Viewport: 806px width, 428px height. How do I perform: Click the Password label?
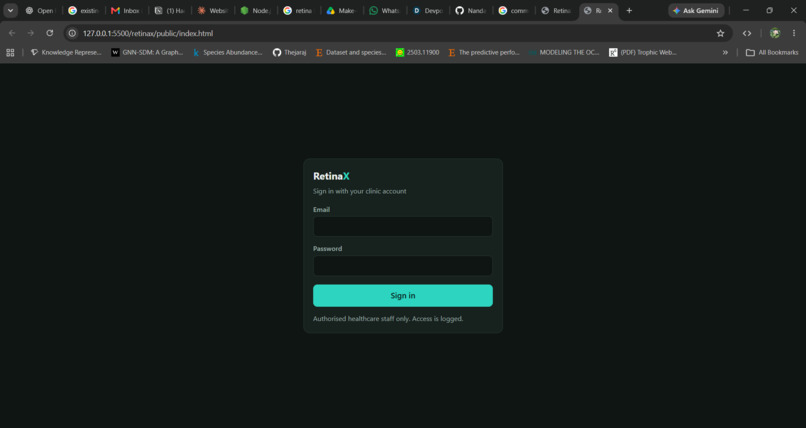click(x=327, y=249)
